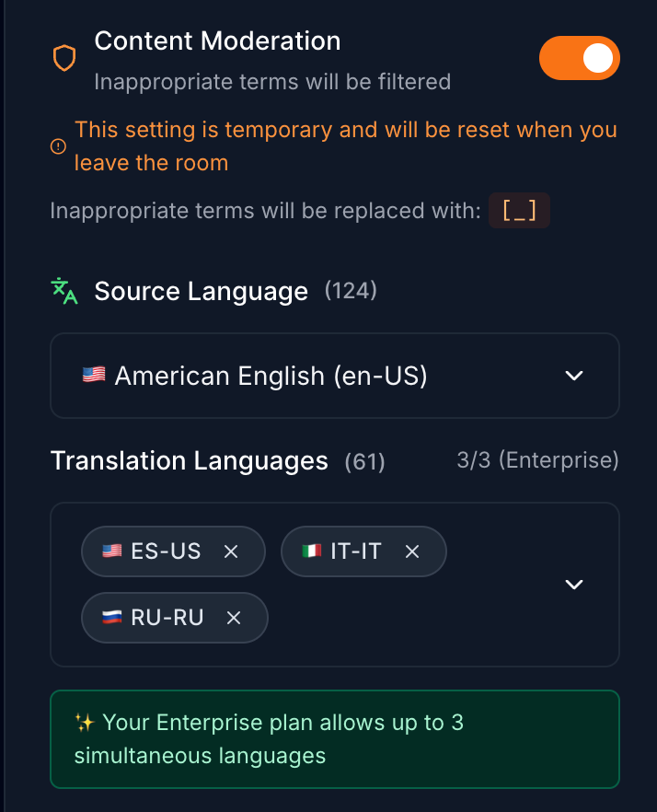Image resolution: width=657 pixels, height=812 pixels.
Task: Click the 3/3 (Enterprise) limit label
Action: (x=537, y=460)
